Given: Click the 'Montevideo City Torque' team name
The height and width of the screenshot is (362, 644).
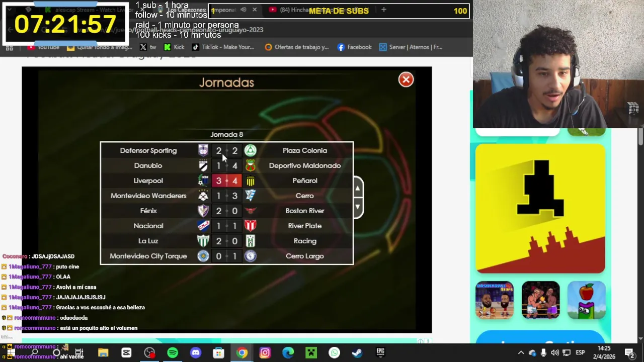Looking at the screenshot, I should 148,256.
